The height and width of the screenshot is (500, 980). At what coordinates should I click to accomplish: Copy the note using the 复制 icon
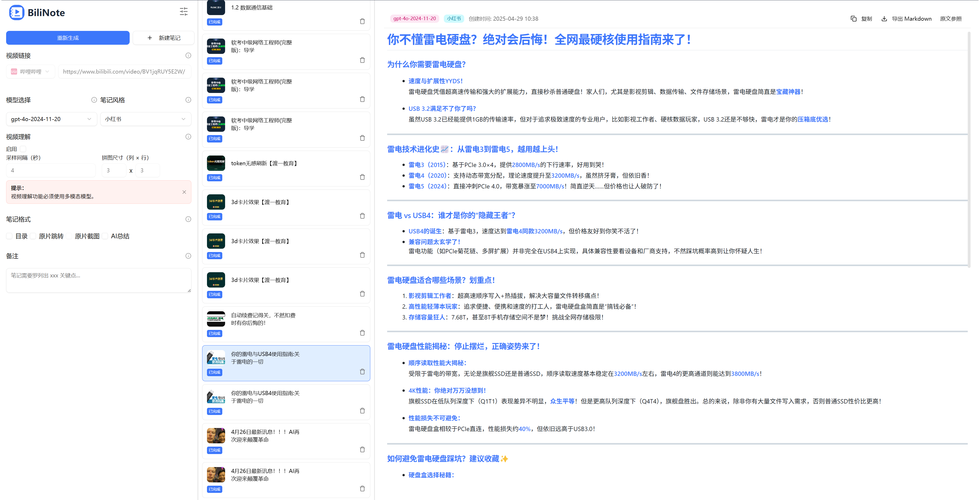point(854,18)
